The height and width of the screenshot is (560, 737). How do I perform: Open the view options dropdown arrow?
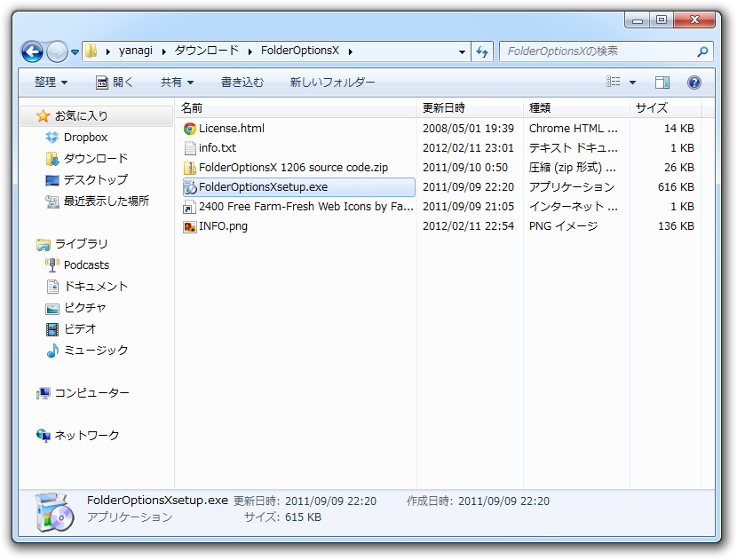point(632,83)
